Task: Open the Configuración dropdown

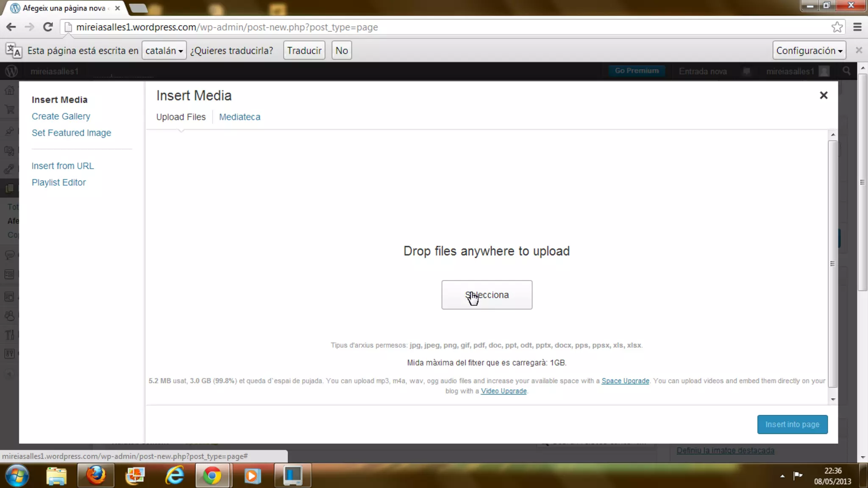Action: [x=809, y=50]
